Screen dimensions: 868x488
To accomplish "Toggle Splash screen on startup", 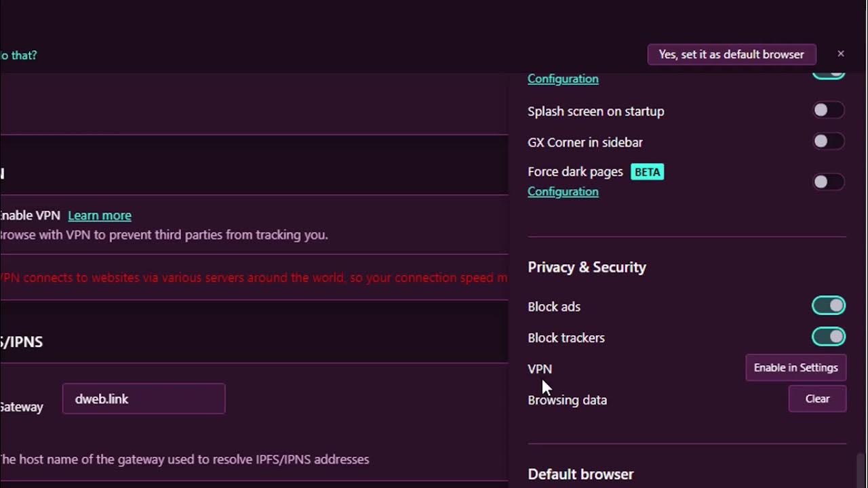I will (x=828, y=110).
